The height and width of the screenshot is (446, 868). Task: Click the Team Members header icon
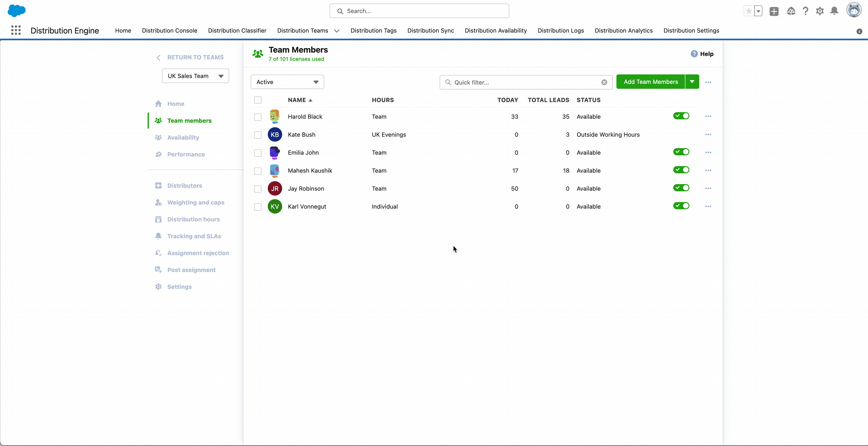(258, 54)
